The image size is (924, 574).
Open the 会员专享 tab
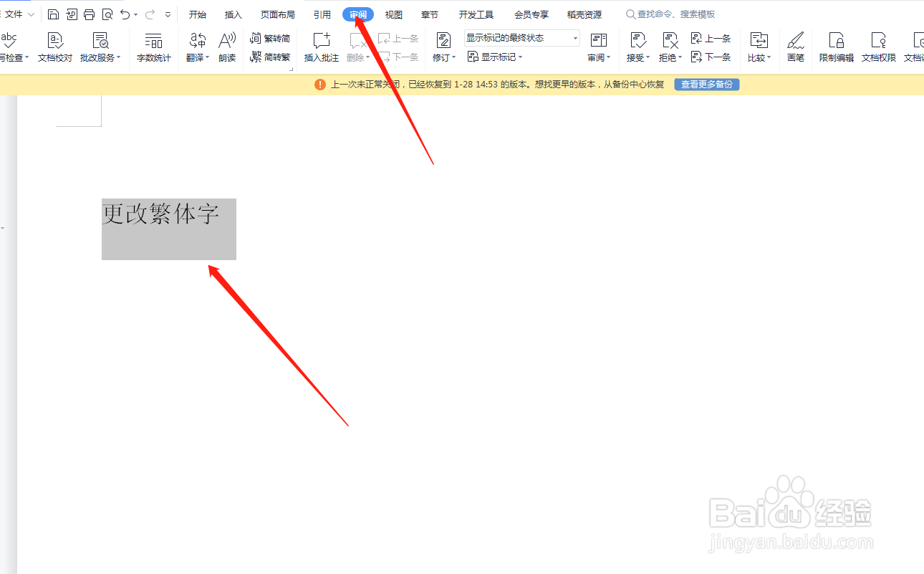point(531,14)
